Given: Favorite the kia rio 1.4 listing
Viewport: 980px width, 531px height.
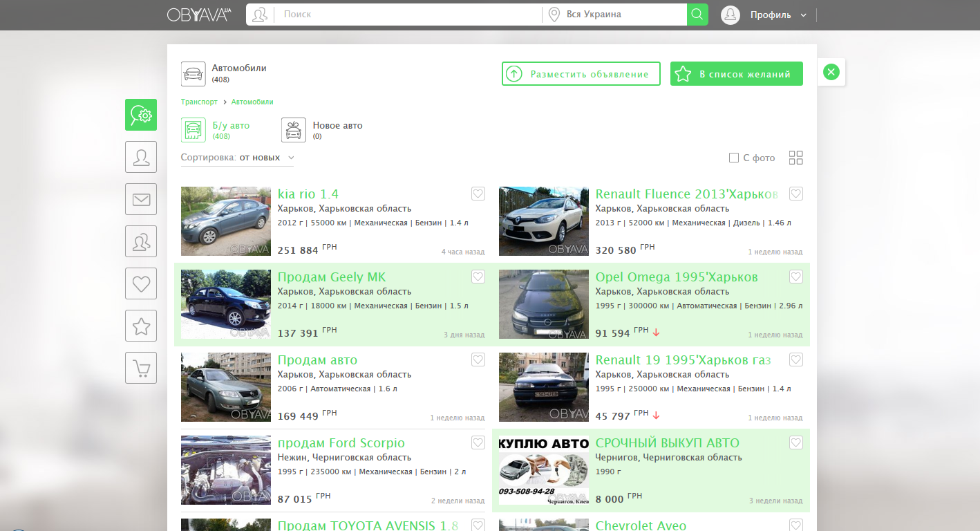Looking at the screenshot, I should (478, 194).
